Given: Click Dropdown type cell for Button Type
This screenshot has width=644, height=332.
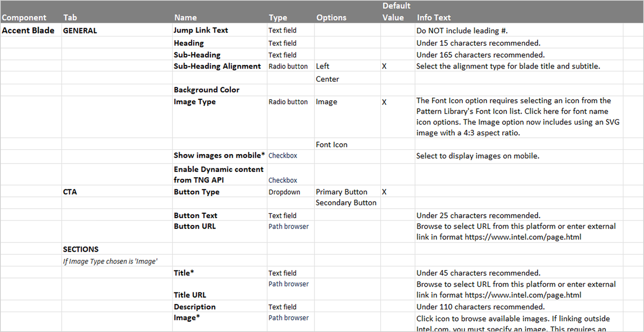Looking at the screenshot, I should click(x=284, y=192).
